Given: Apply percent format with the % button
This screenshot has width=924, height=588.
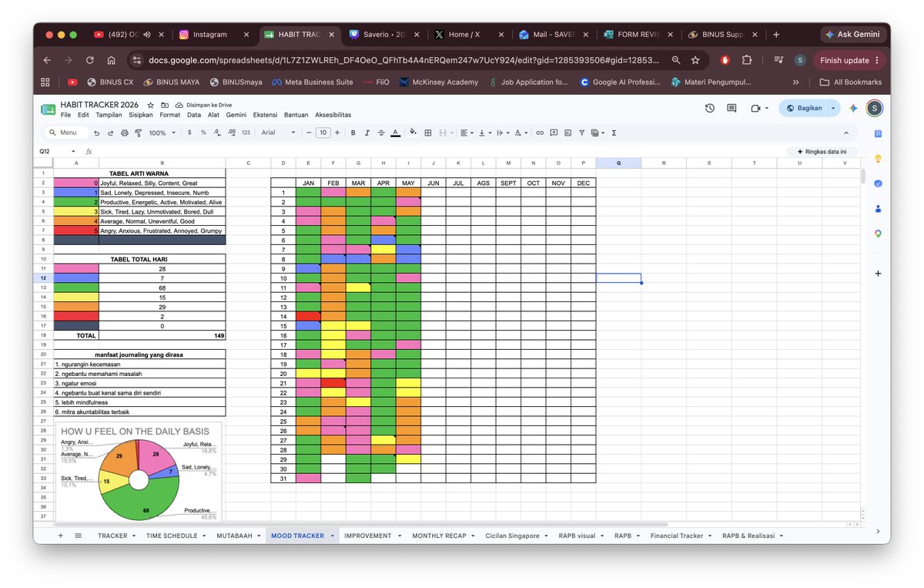Looking at the screenshot, I should point(203,133).
